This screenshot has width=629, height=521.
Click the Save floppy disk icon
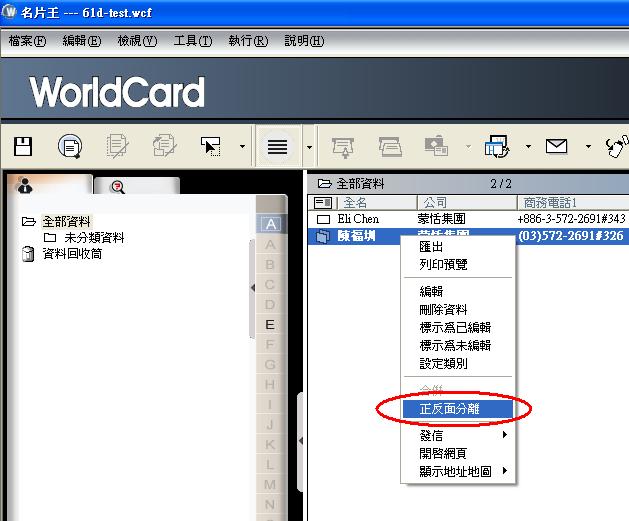tap(23, 146)
